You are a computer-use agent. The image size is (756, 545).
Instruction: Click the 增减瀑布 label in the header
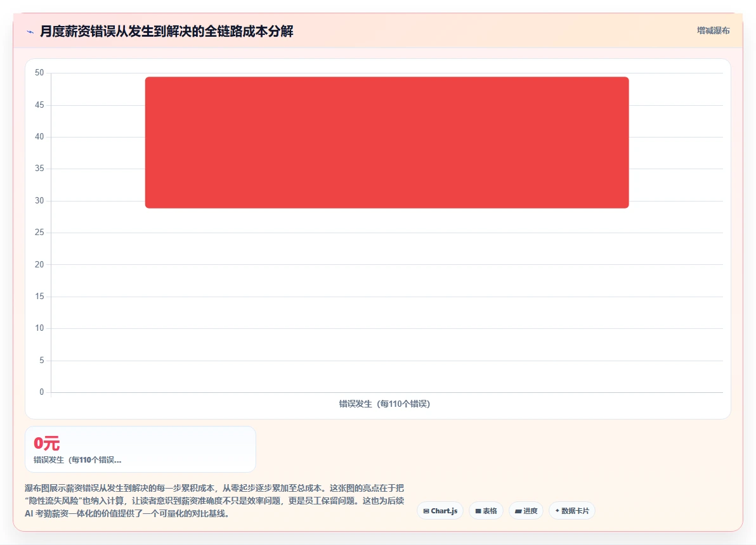tap(713, 31)
